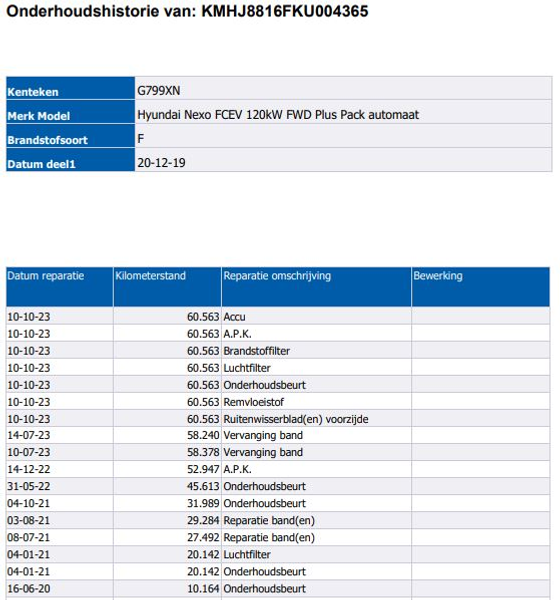Select the Ruitenwisserblad(en) voorzijde row
The width and height of the screenshot is (560, 600).
click(x=278, y=419)
